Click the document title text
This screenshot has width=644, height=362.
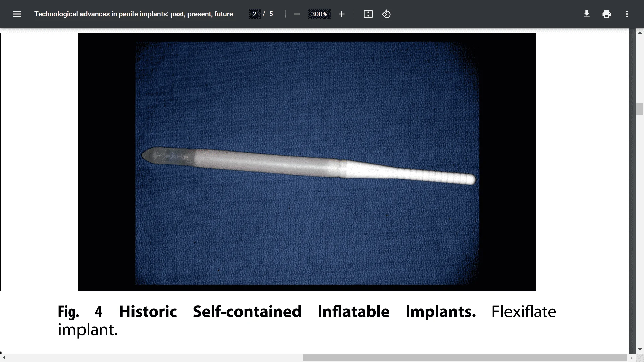[133, 14]
